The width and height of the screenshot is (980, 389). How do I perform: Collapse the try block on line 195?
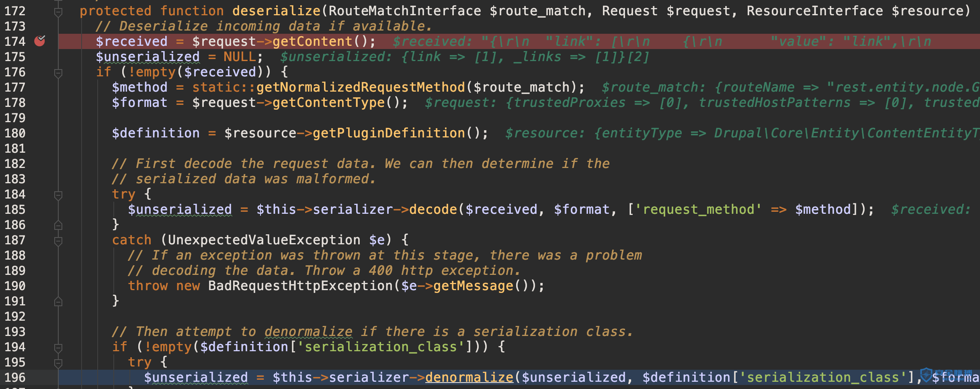(x=58, y=363)
